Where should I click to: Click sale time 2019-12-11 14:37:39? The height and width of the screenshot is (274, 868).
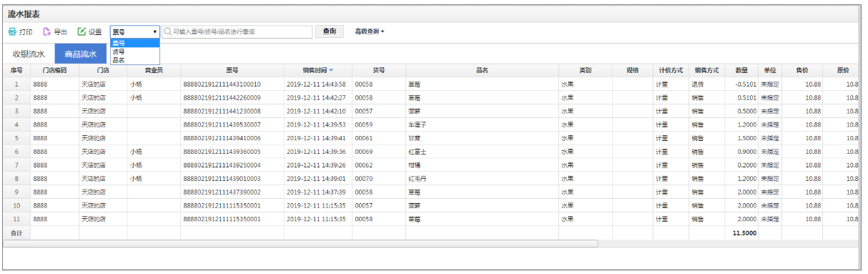316,192
